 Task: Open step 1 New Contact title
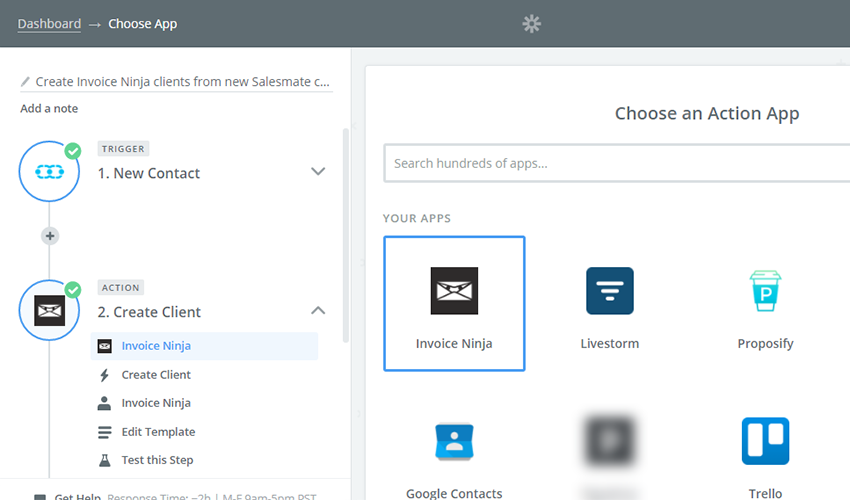point(149,174)
